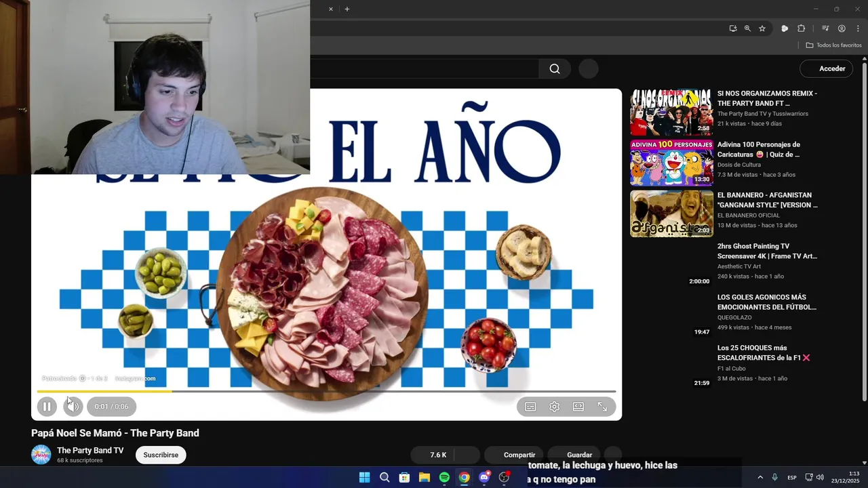
Task: Open Spotify from the taskbar
Action: (x=444, y=477)
